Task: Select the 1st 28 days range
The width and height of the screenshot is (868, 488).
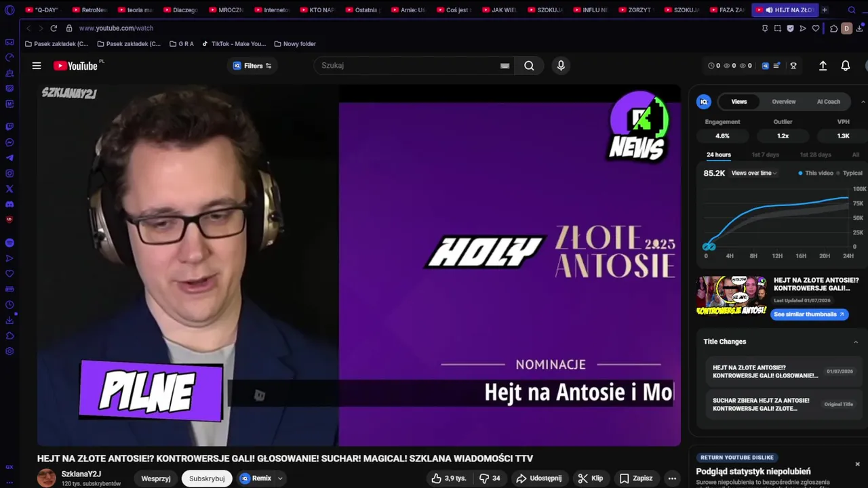Action: click(815, 155)
